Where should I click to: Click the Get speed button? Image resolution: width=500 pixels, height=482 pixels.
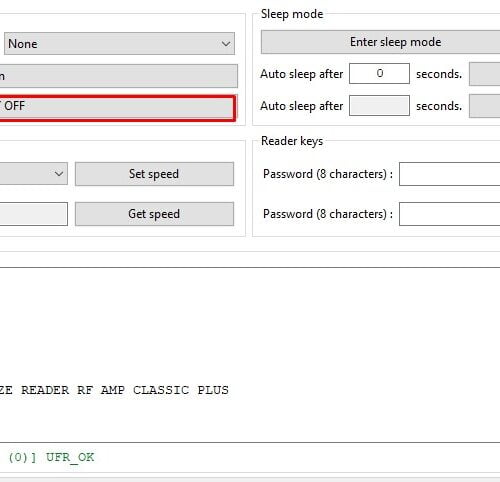pos(154,214)
